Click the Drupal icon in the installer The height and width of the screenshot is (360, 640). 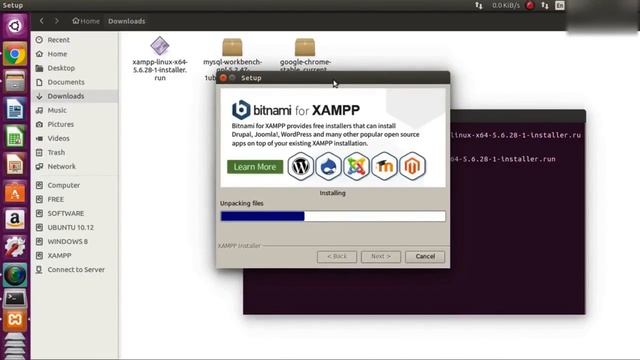[328, 167]
